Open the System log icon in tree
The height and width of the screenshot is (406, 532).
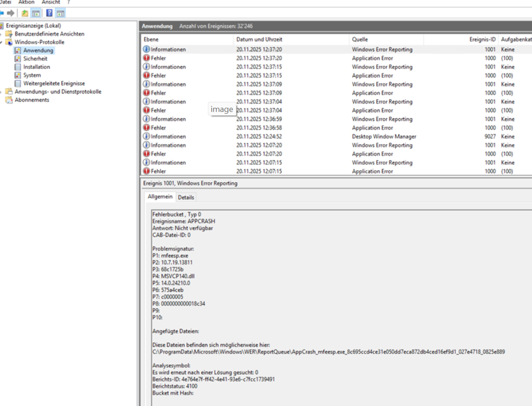tap(18, 75)
